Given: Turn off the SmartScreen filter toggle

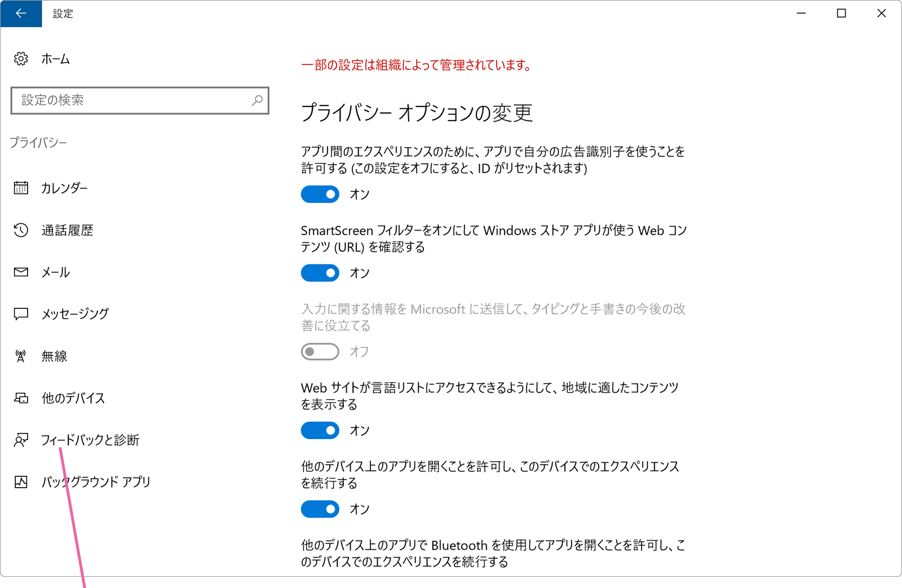Looking at the screenshot, I should [x=320, y=273].
